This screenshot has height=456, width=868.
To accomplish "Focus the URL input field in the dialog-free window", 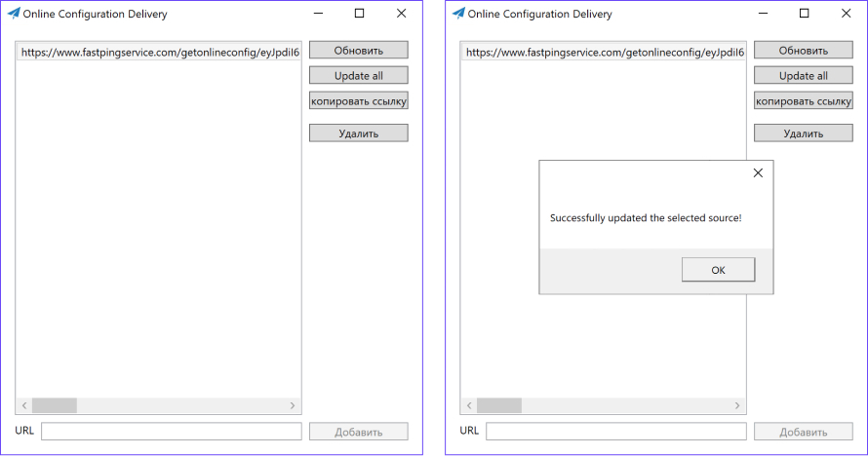I will point(172,432).
